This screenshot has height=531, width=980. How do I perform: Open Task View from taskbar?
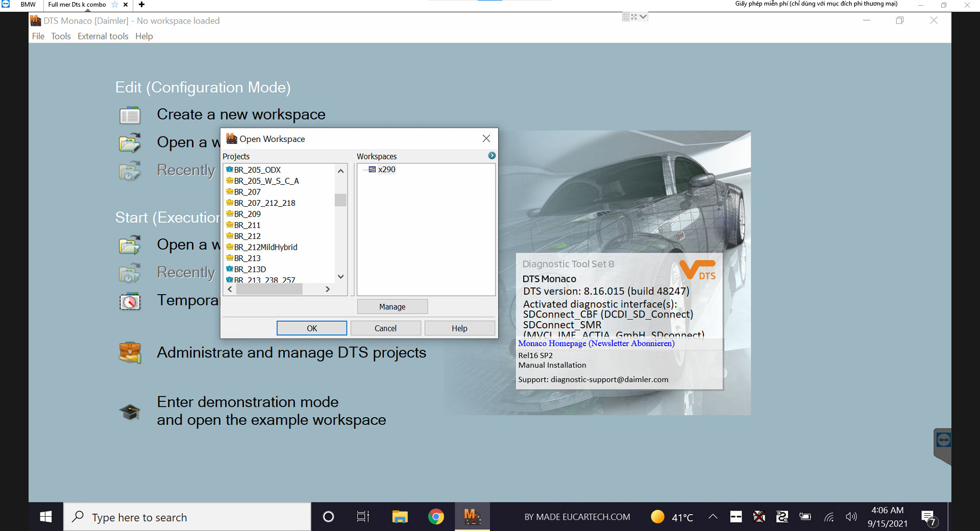363,517
